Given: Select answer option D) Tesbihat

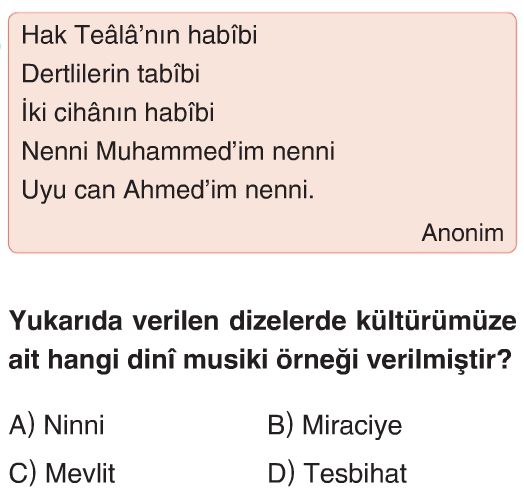Looking at the screenshot, I should coord(337,473).
